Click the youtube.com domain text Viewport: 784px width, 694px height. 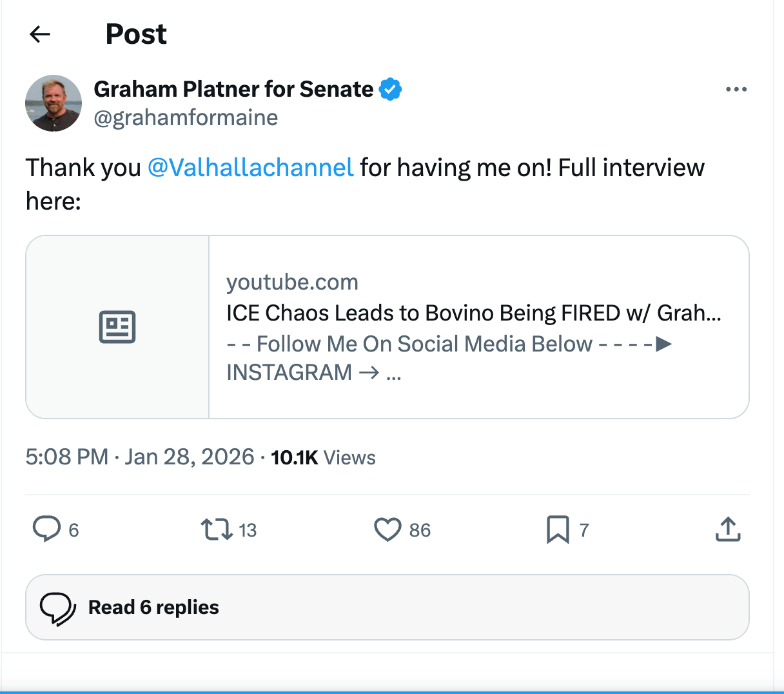[x=292, y=283]
